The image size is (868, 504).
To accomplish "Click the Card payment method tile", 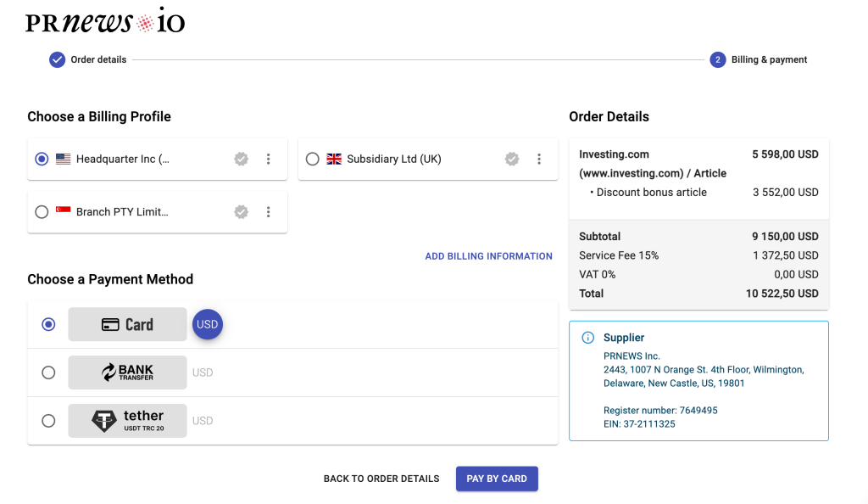I will click(x=127, y=324).
